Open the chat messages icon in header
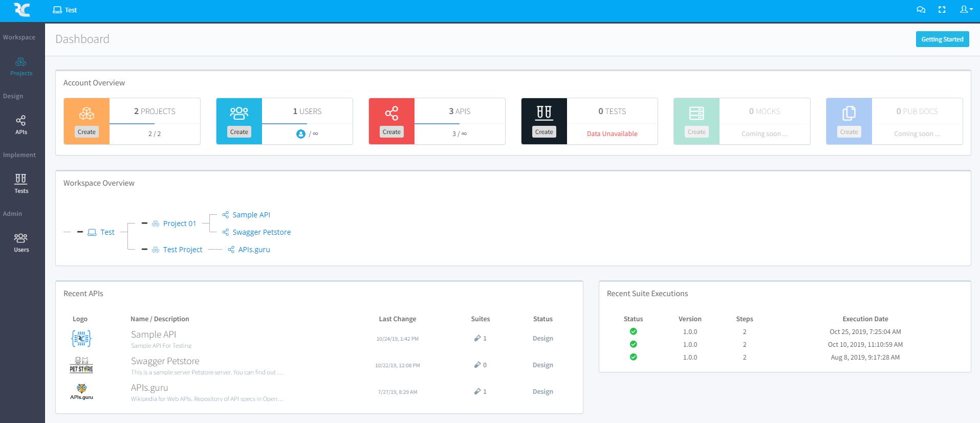The height and width of the screenshot is (423, 980). 921,10
